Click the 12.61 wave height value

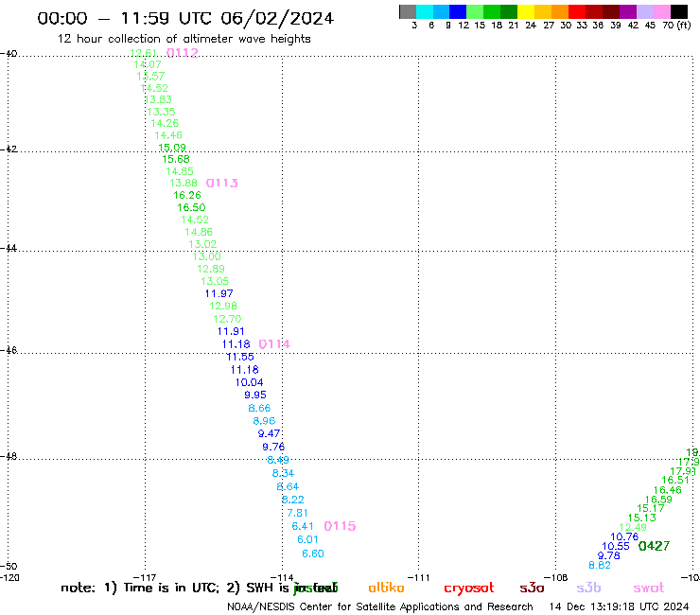[x=143, y=53]
